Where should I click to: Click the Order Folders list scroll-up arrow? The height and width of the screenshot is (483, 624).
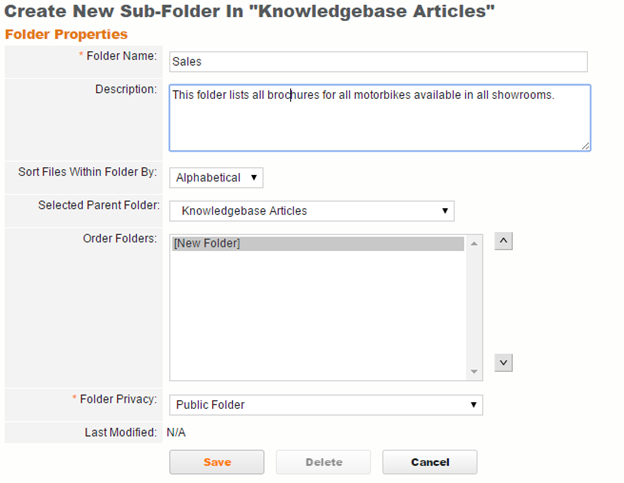[475, 241]
